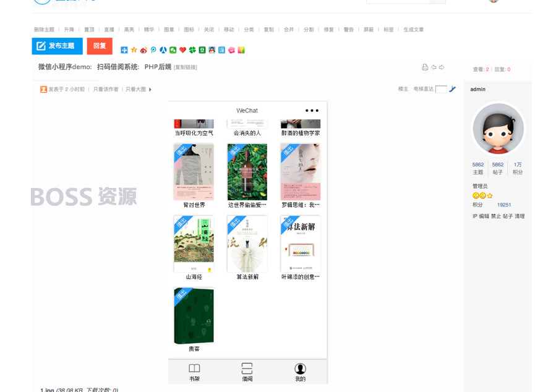Select 升降 in the moderation bar
Viewport: 535px width, 392px height.
tap(69, 30)
